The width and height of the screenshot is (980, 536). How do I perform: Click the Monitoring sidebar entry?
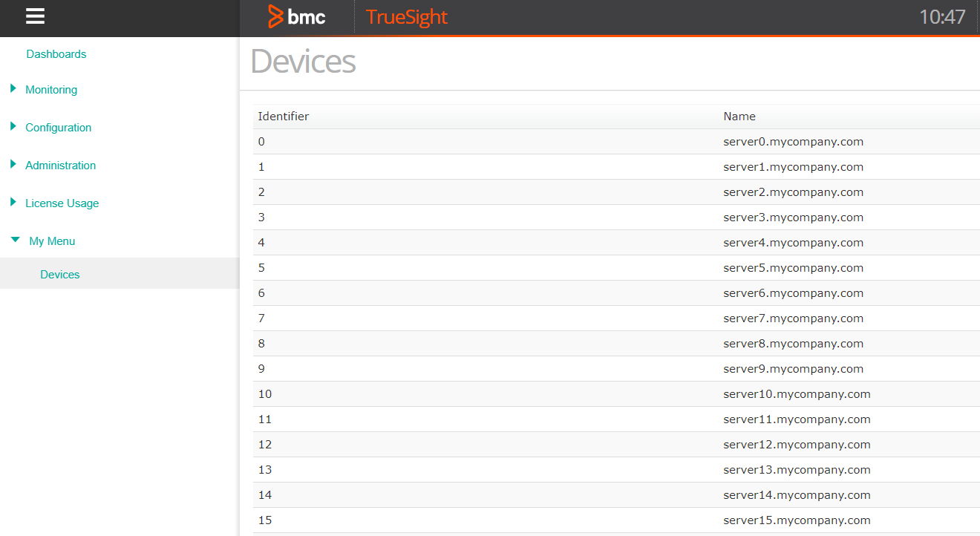pyautogui.click(x=52, y=89)
